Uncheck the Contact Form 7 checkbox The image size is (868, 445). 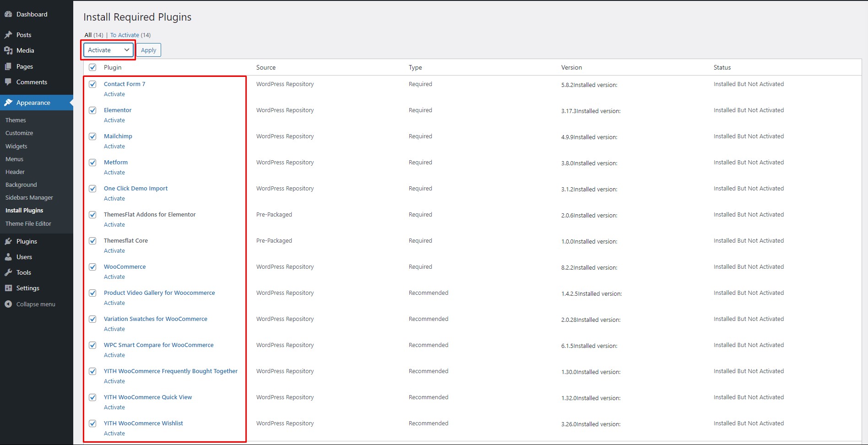click(x=92, y=84)
